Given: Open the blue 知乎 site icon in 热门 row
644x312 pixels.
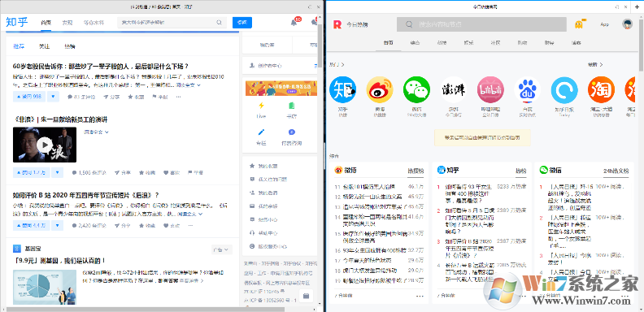Looking at the screenshot, I should (342, 89).
